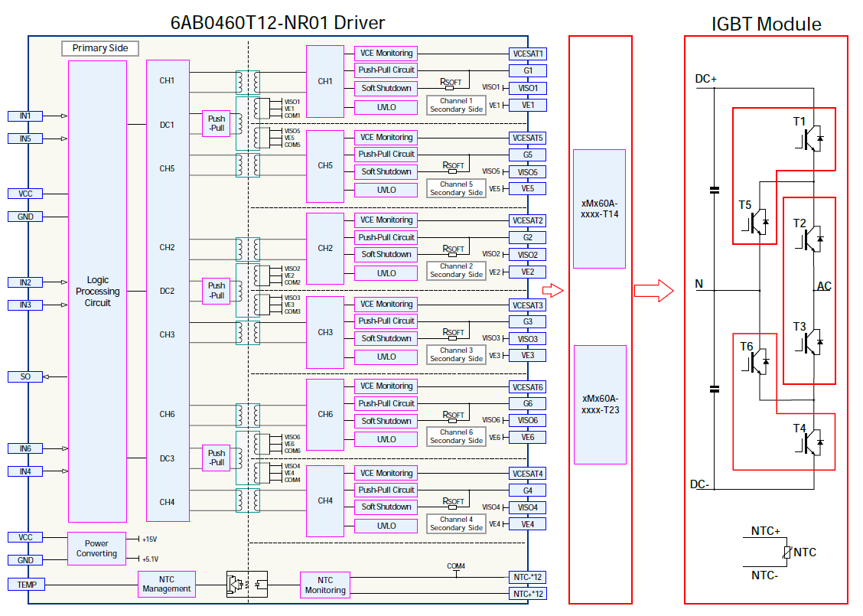Screen dimensions: 863x616
Task: Select the xMx60A-xxxx-T14 module block
Action: pos(600,209)
